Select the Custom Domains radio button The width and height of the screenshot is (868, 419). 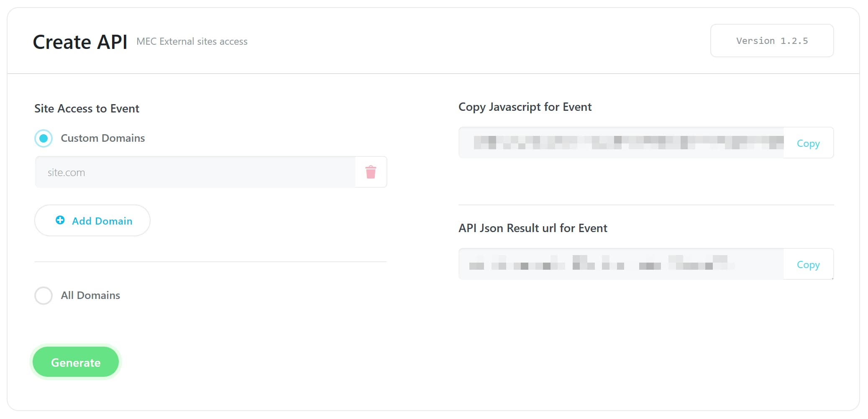pos(44,138)
